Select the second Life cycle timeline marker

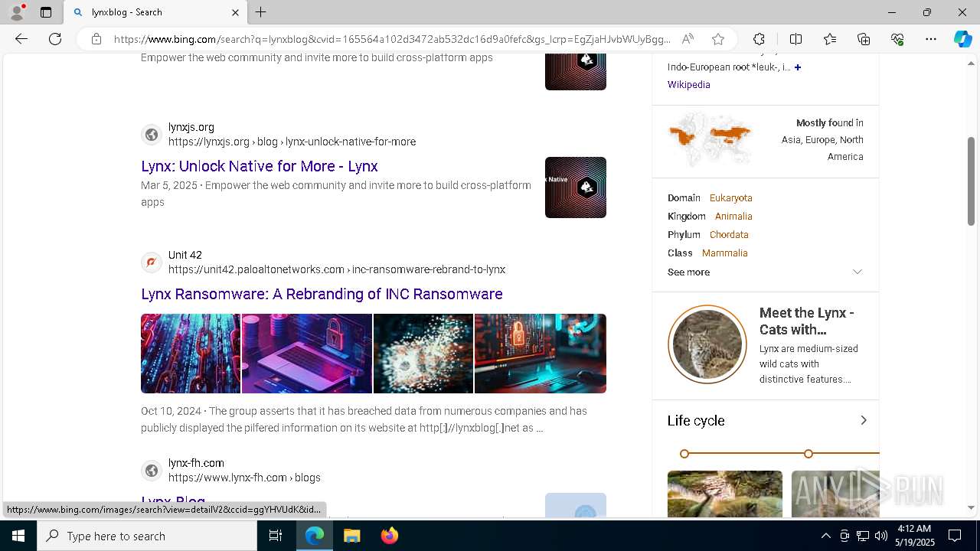(808, 454)
